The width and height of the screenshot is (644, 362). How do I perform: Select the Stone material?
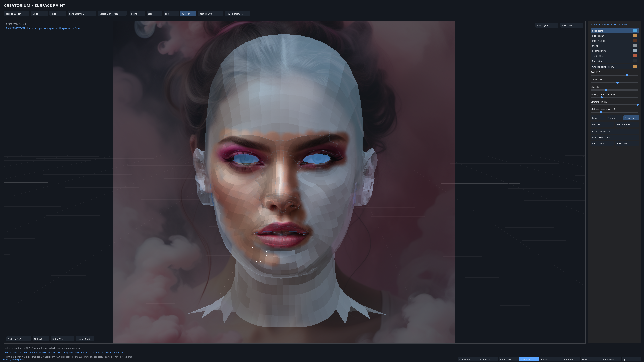(x=614, y=46)
